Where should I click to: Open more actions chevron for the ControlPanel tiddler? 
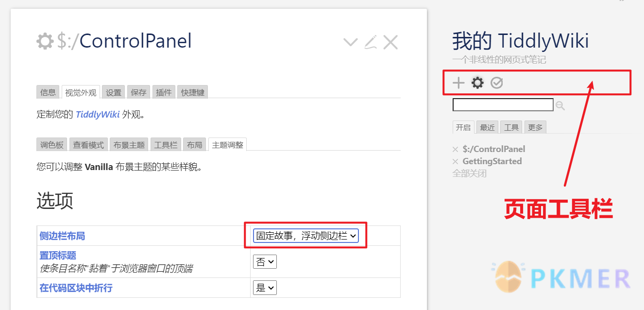(351, 42)
